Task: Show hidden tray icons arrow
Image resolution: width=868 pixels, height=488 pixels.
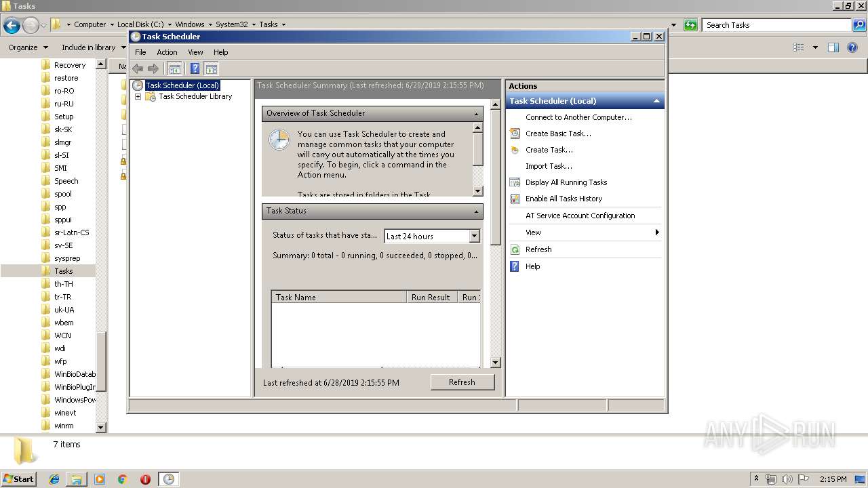Action: [756, 479]
